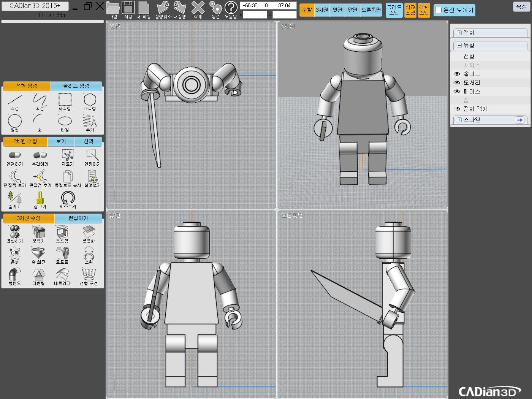Select the 로프트 loft tool

(62, 255)
